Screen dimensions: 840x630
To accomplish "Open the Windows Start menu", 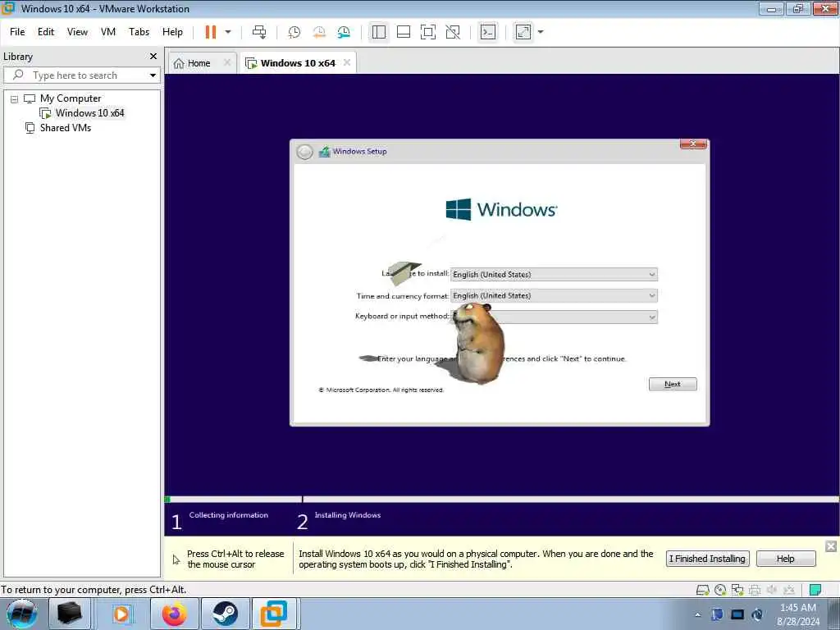I will (21, 614).
